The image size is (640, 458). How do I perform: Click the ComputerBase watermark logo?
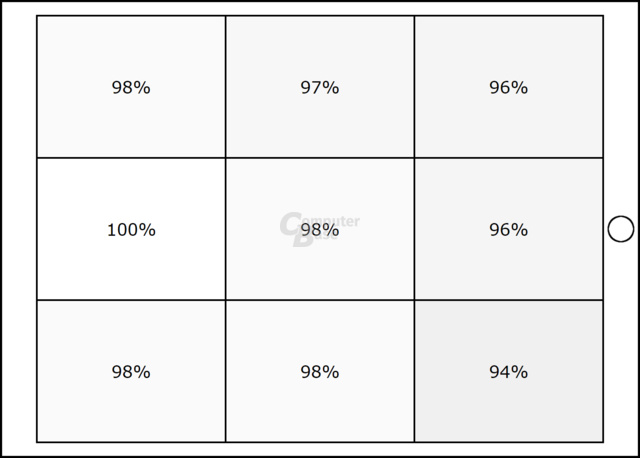pos(320,229)
